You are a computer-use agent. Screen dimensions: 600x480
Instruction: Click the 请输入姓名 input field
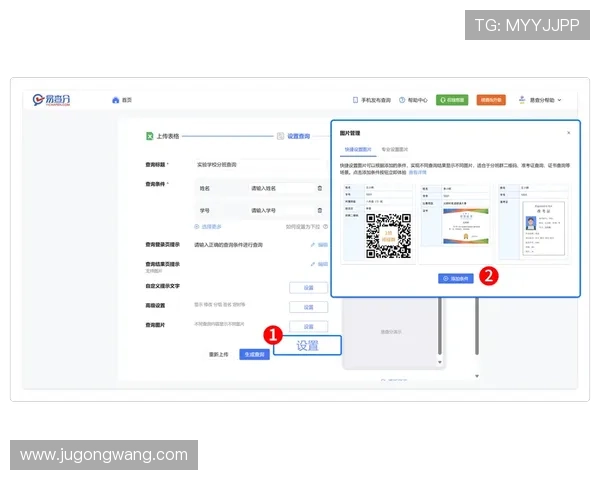(280, 188)
